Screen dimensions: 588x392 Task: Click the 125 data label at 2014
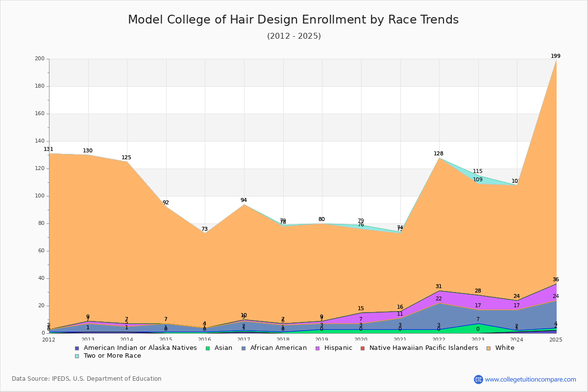[x=126, y=158]
